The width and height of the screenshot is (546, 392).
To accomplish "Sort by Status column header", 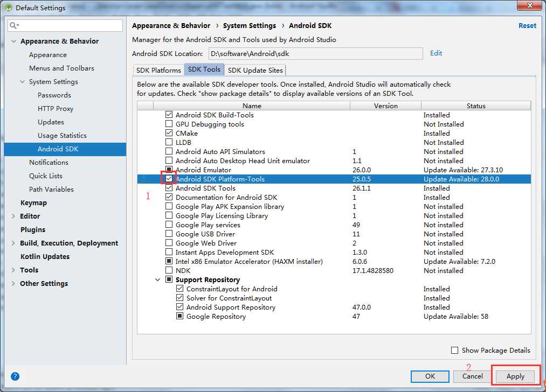I will tap(476, 106).
